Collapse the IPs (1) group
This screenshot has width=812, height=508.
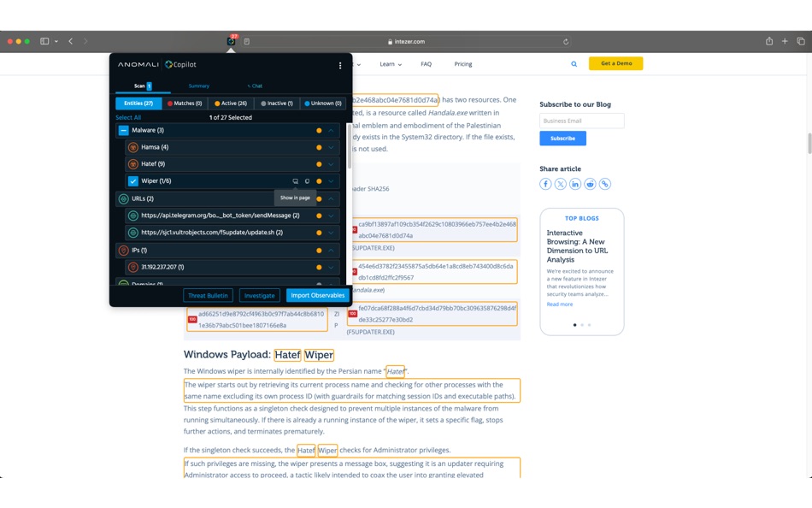click(x=331, y=251)
